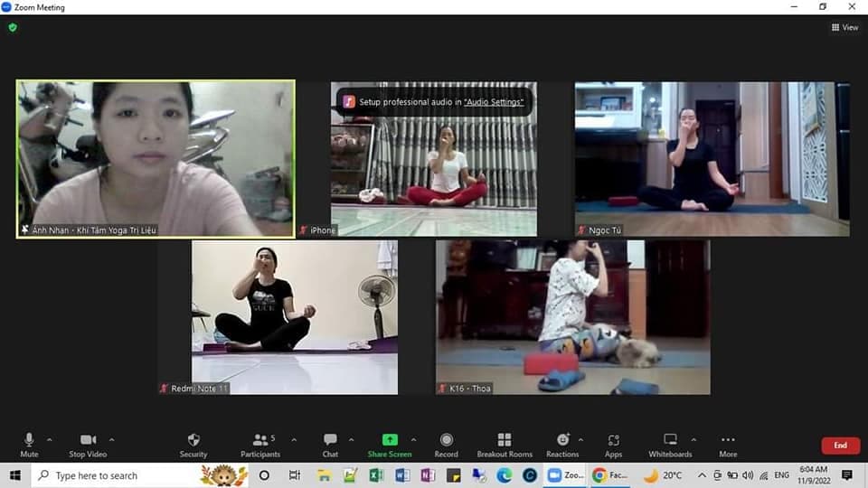The width and height of the screenshot is (868, 488).
Task: Expand arrow next to Whiteboards
Action: (693, 440)
